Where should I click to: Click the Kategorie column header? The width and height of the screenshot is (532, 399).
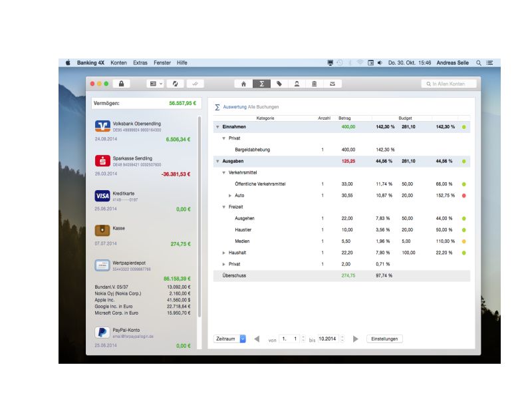265,118
